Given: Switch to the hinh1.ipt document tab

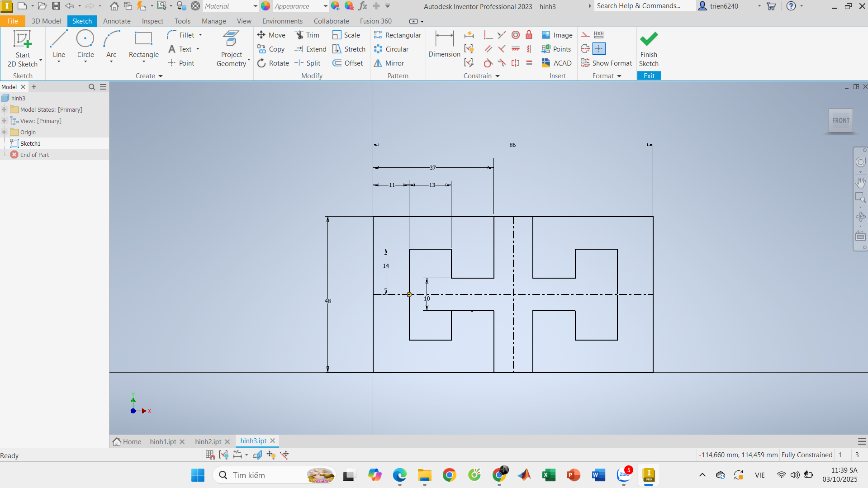Looking at the screenshot, I should tap(163, 441).
